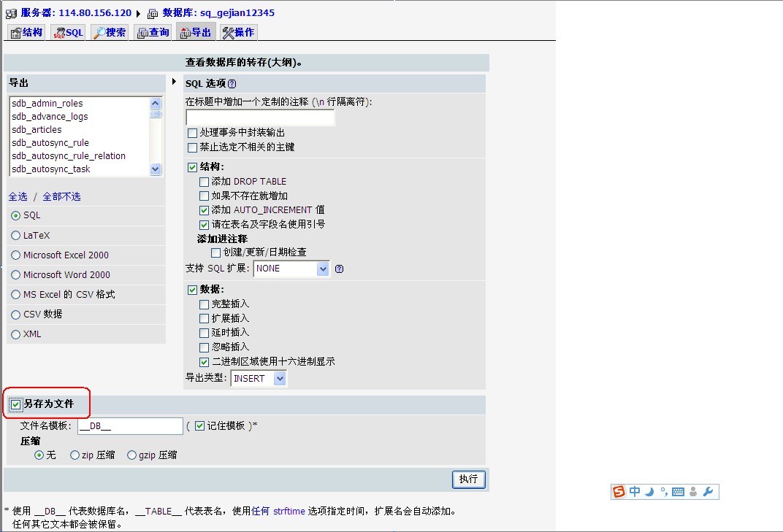The width and height of the screenshot is (783, 532).
Task: Click server link 114.80.156.120
Action: (95, 13)
